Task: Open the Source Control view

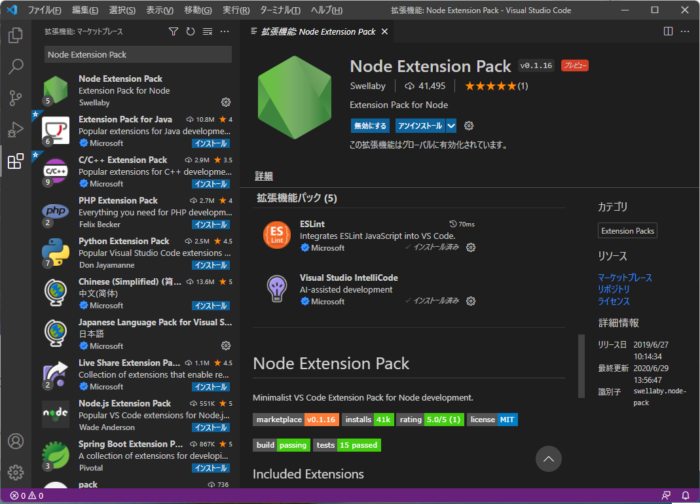Action: pos(16,98)
